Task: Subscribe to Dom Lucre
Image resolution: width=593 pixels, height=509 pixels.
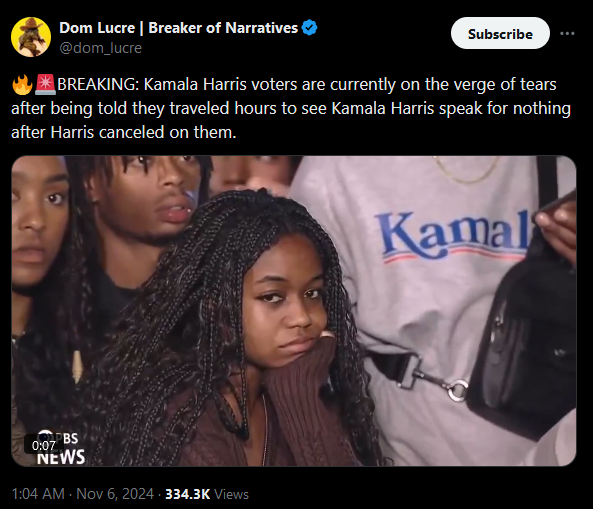Action: 500,33
